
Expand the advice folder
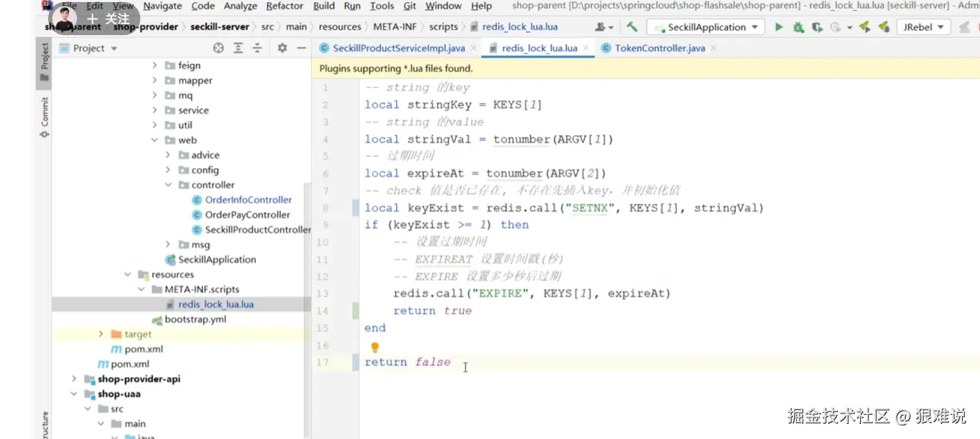pyautogui.click(x=168, y=155)
